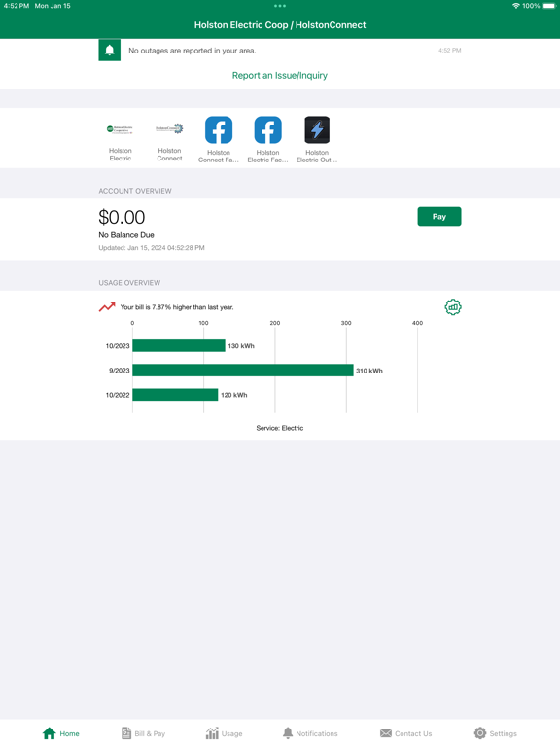
Task: Go to the Home tab
Action: coord(61,733)
